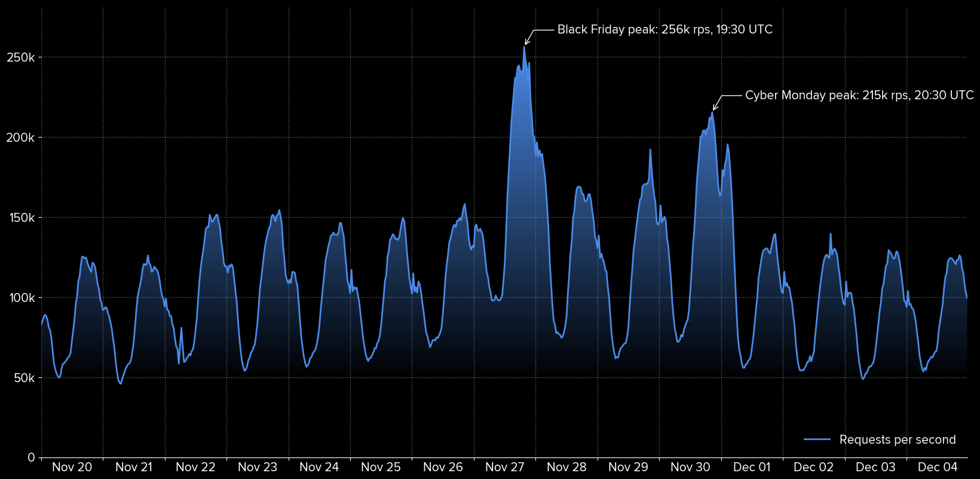Click the Cyber Monday peak annotation text

click(x=859, y=96)
